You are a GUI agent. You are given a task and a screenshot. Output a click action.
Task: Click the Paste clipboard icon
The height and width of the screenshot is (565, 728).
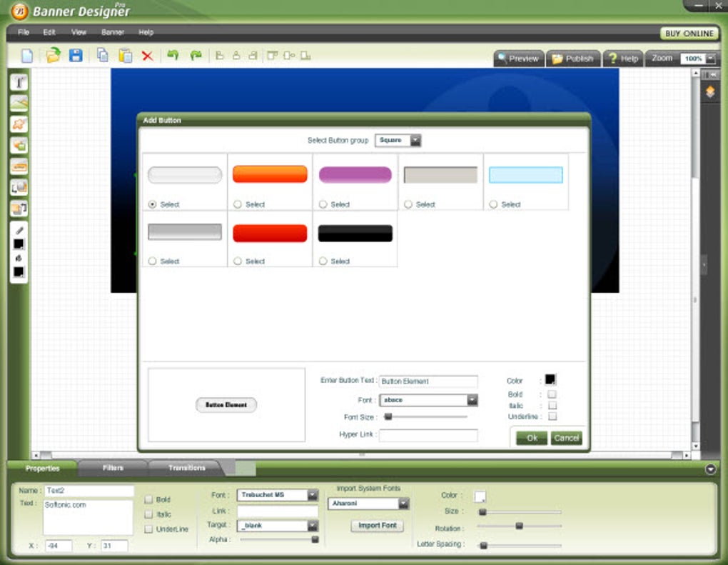click(126, 56)
